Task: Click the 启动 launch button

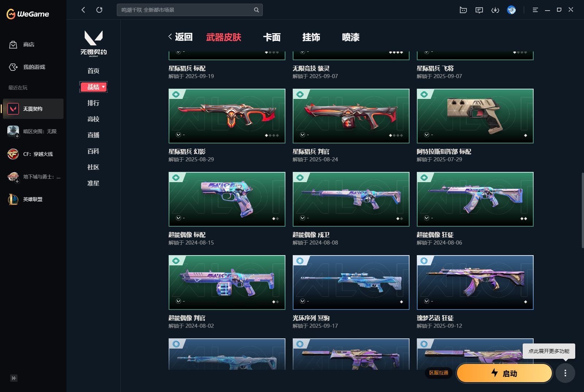Action: pyautogui.click(x=504, y=373)
